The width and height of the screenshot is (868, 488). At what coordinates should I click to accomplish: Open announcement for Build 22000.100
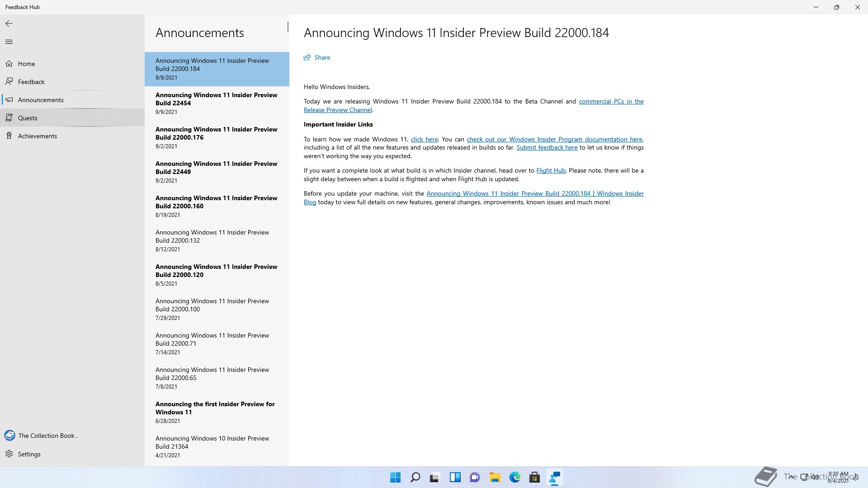tap(217, 310)
